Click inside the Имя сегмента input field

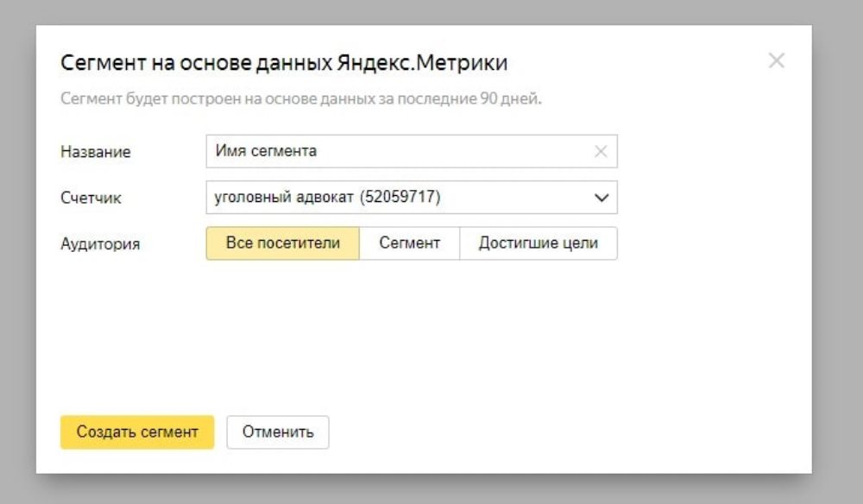coord(388,151)
